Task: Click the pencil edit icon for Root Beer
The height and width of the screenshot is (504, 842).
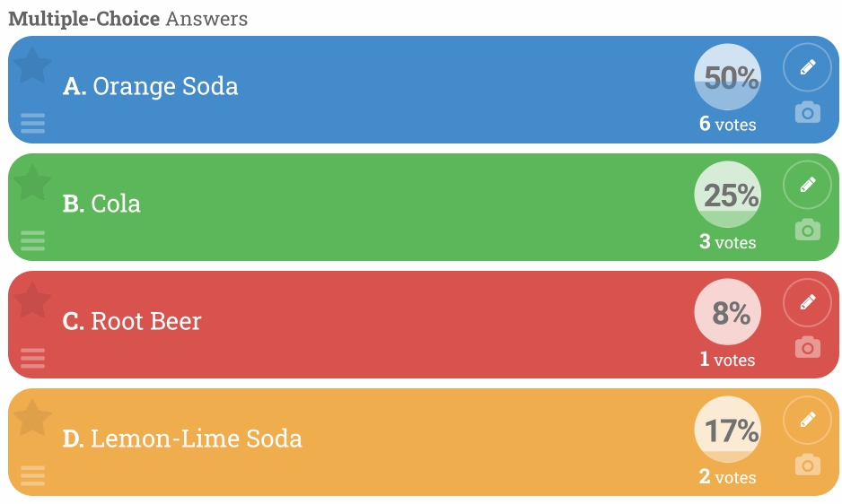Action: (x=807, y=303)
